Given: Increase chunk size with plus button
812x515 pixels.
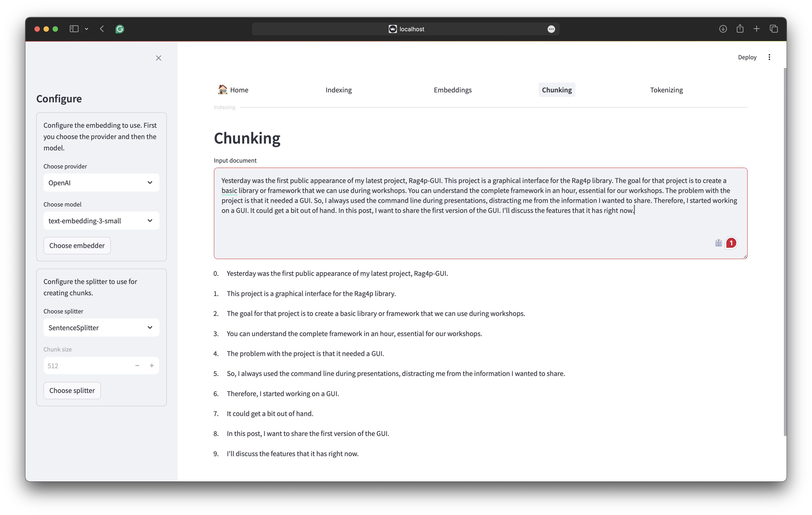Looking at the screenshot, I should click(152, 366).
